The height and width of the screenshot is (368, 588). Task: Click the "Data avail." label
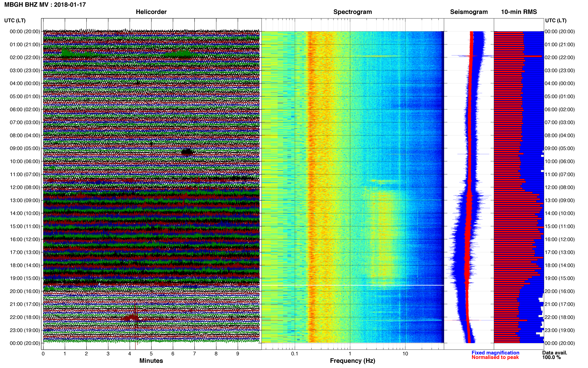click(x=555, y=353)
